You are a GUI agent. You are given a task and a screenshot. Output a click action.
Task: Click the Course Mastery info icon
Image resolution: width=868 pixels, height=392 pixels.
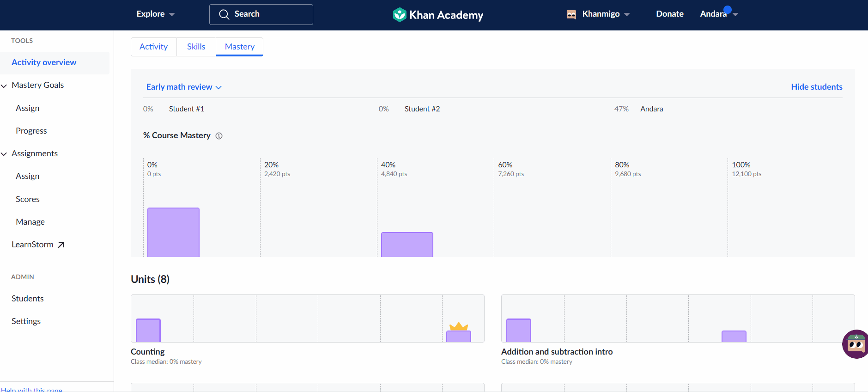click(219, 136)
